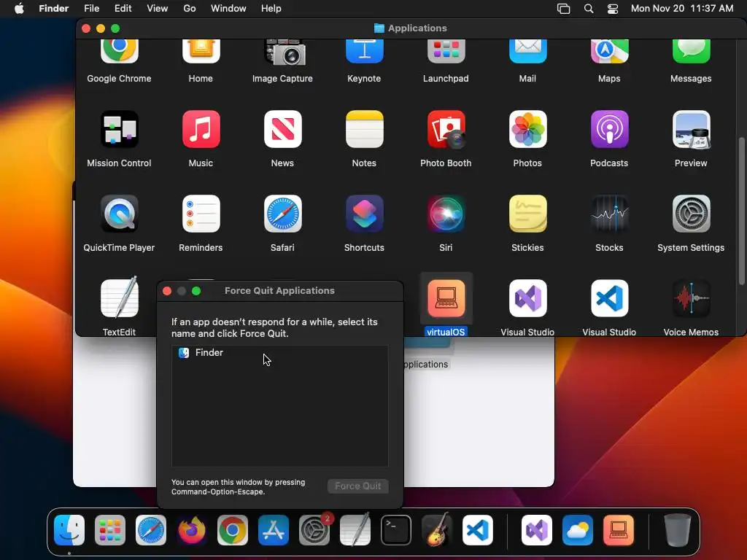Select the Photos app icon
This screenshot has height=560, width=747.
point(528,129)
